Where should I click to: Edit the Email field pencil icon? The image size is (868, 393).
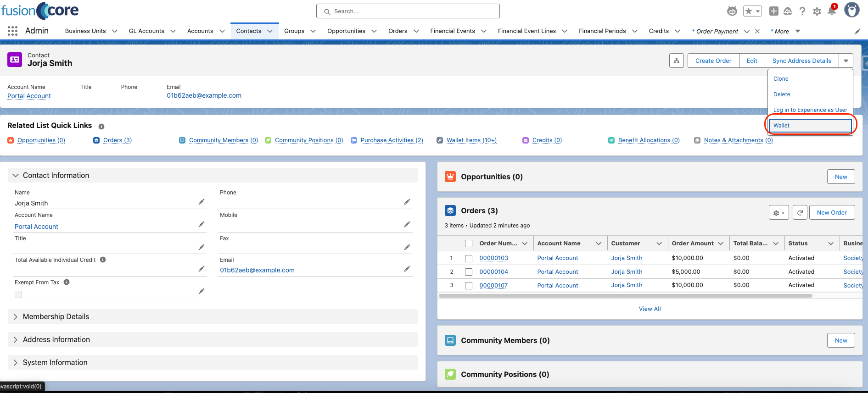coord(407,269)
